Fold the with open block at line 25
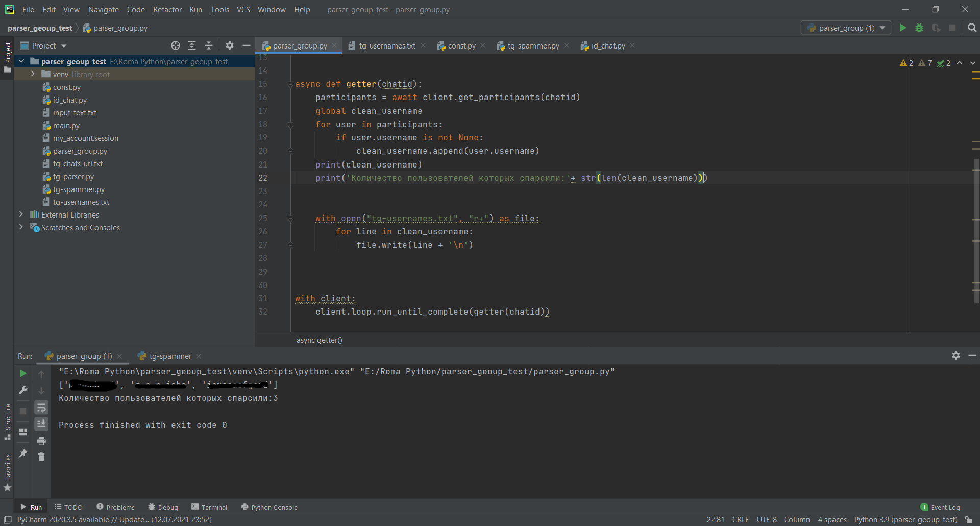Viewport: 980px width, 526px height. coord(290,219)
